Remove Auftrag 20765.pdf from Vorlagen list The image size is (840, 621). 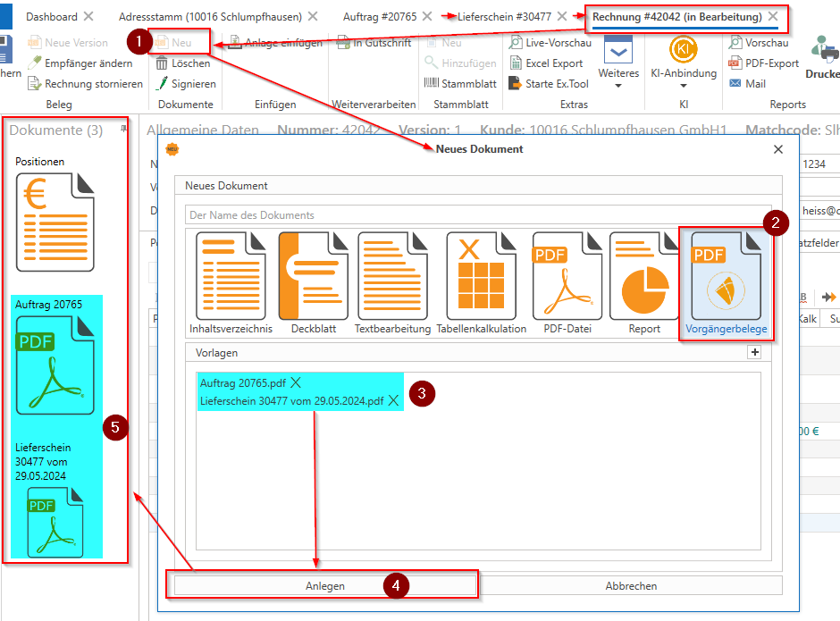pos(296,382)
